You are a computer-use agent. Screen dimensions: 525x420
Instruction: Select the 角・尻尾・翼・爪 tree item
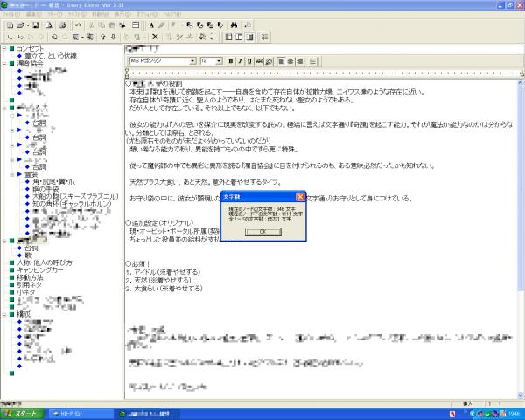pos(53,182)
